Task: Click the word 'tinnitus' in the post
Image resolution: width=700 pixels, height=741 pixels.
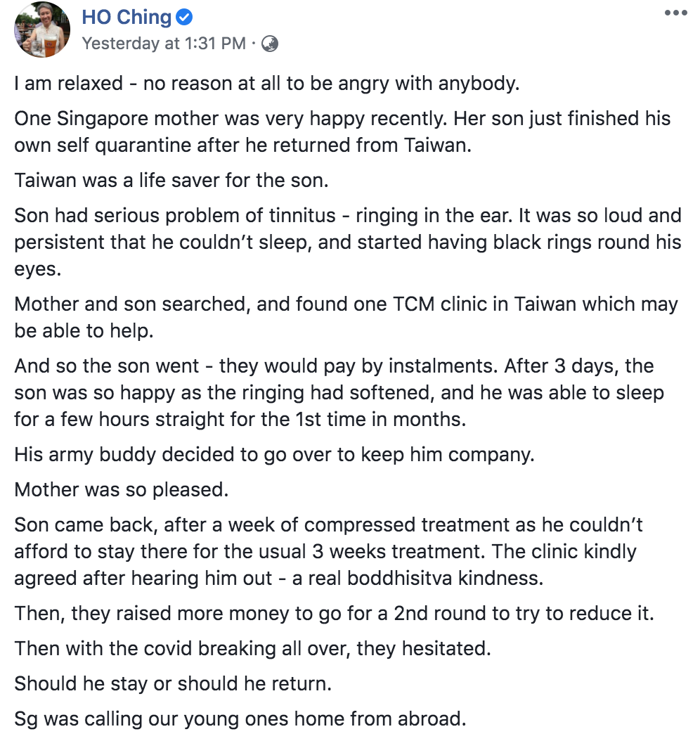Action: pyautogui.click(x=302, y=216)
